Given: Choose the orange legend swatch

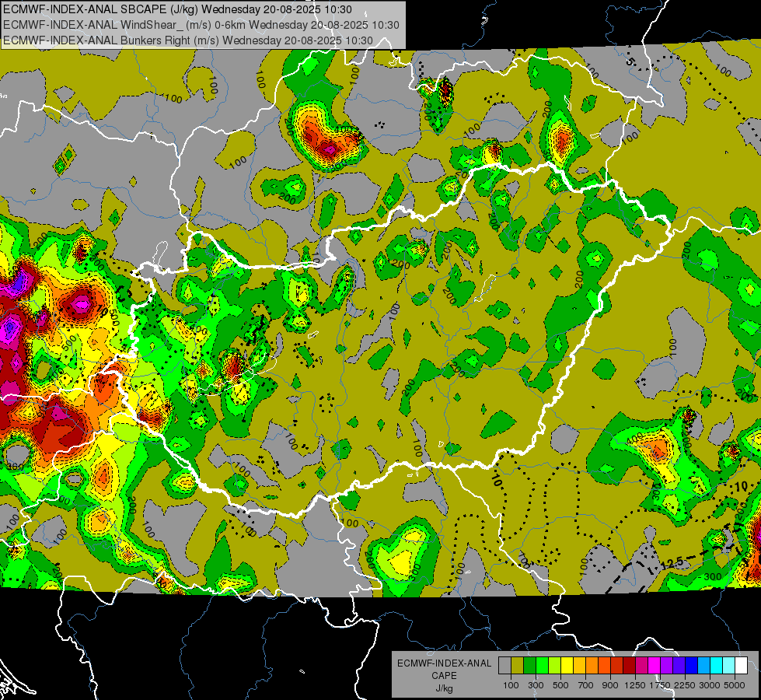Looking at the screenshot, I should tap(592, 665).
